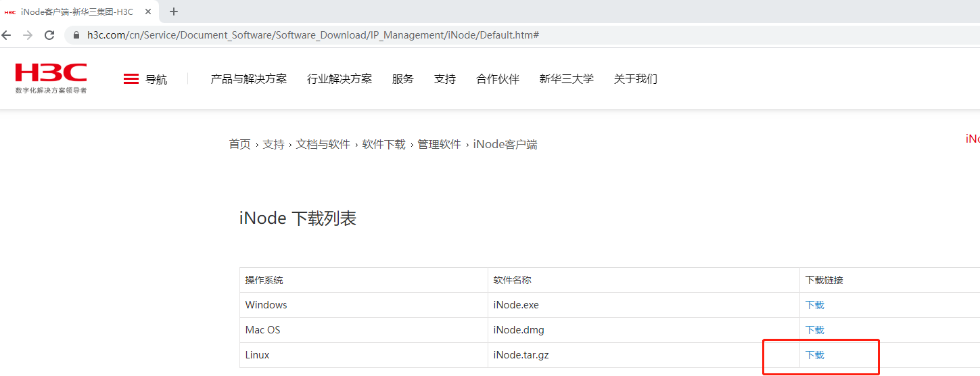Click the 下载链接 column header

coord(824,280)
